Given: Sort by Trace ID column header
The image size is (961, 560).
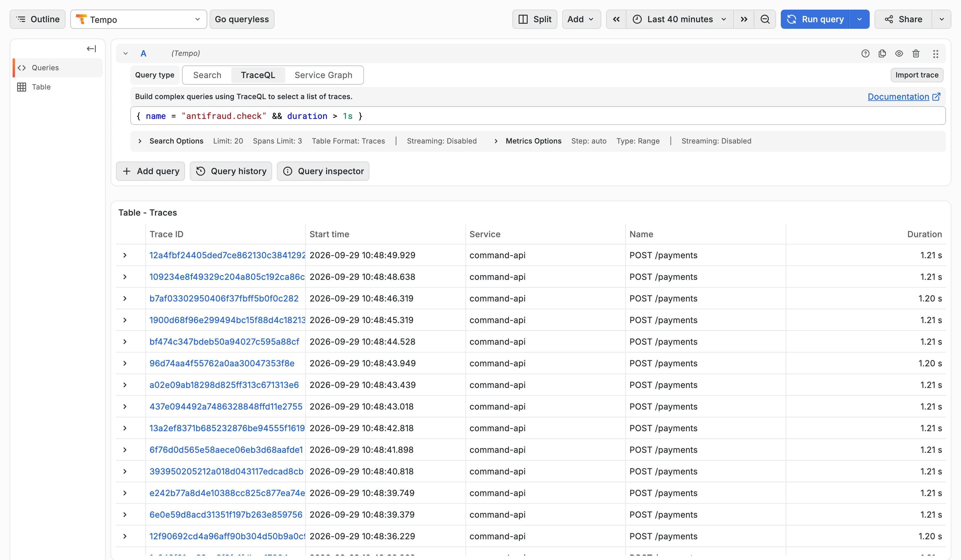Looking at the screenshot, I should pos(166,234).
